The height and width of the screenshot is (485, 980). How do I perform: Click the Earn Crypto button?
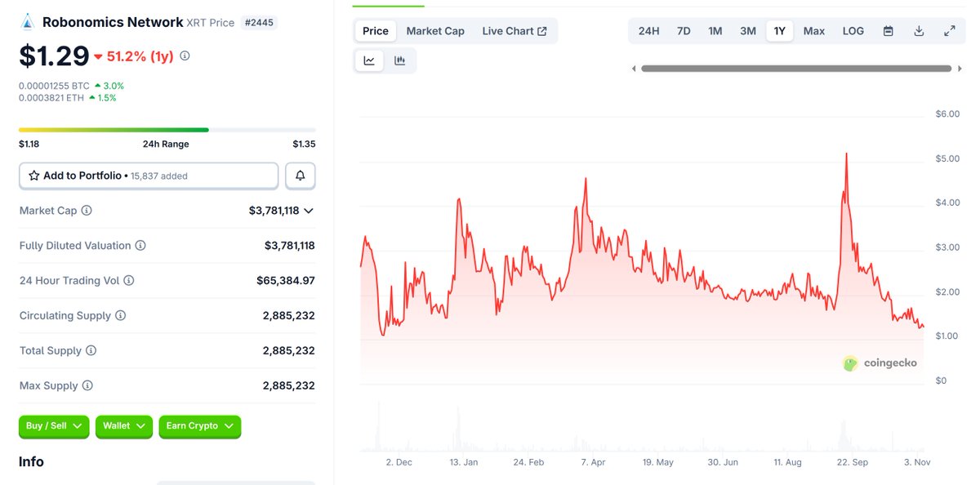[199, 426]
